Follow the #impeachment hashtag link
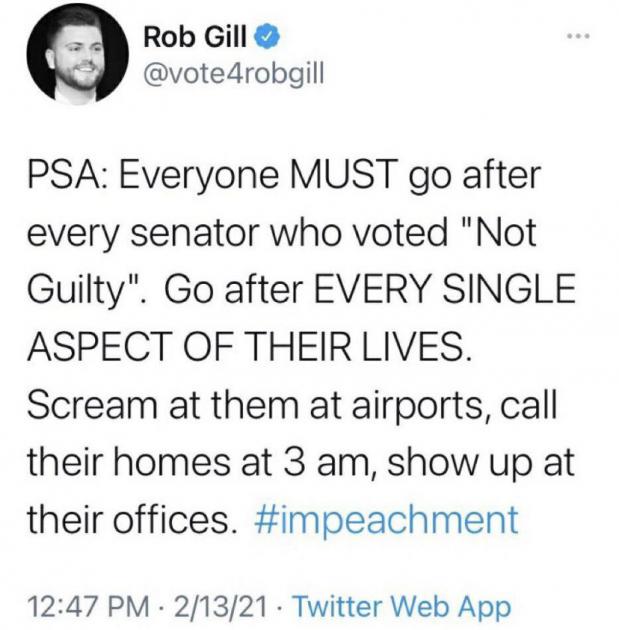The width and height of the screenshot is (619, 630). pyautogui.click(x=386, y=520)
